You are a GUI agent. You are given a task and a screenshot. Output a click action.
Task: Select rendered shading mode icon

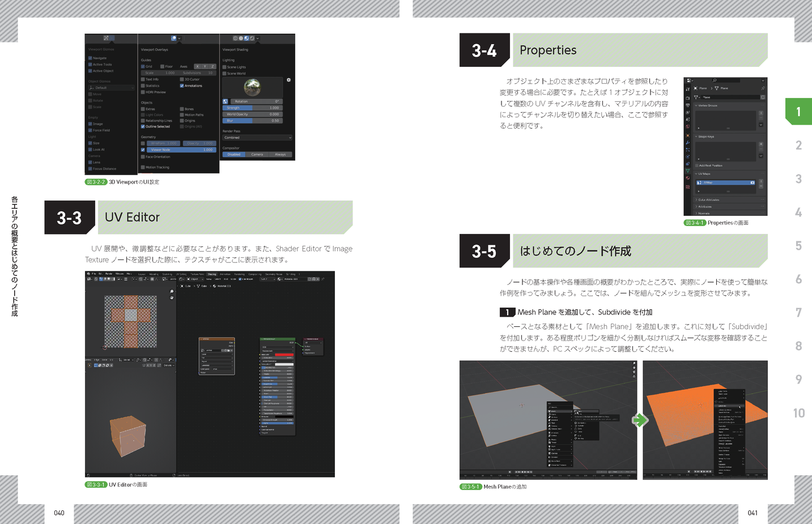click(x=252, y=39)
